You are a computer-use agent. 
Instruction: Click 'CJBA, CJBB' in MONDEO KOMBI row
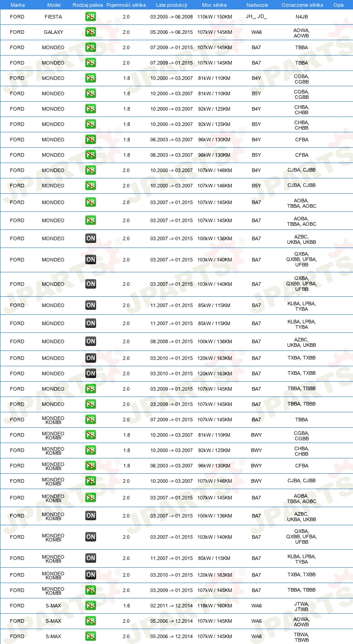pos(302,481)
